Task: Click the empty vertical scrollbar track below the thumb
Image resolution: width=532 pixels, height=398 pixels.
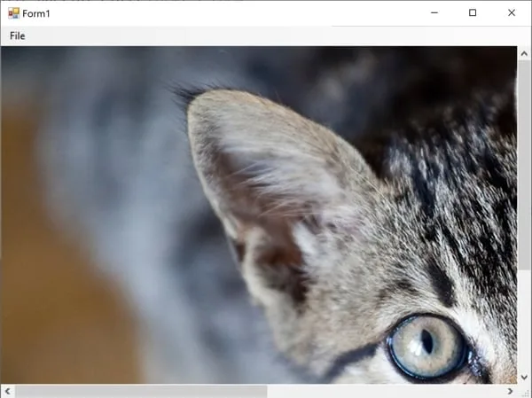Action: [524, 319]
